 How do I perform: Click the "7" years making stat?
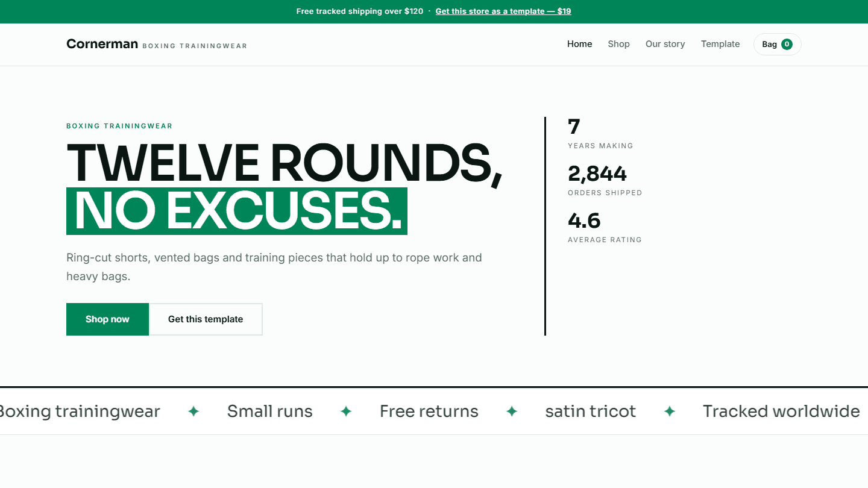pyautogui.click(x=574, y=127)
